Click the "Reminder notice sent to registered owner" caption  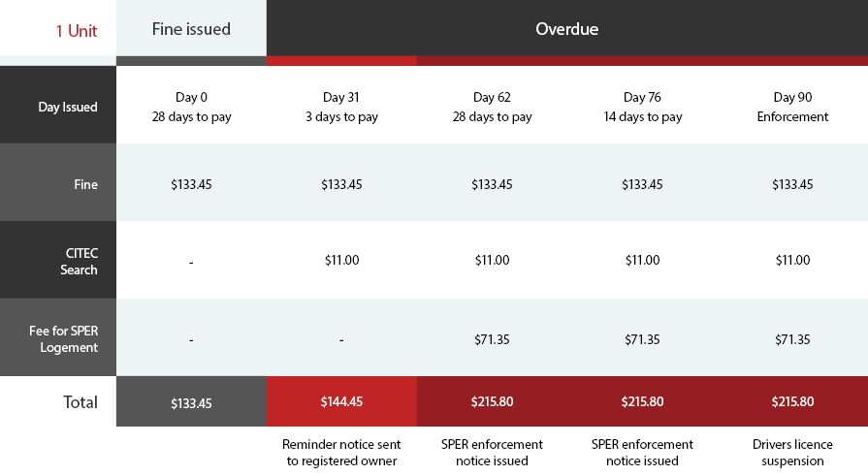click(341, 453)
